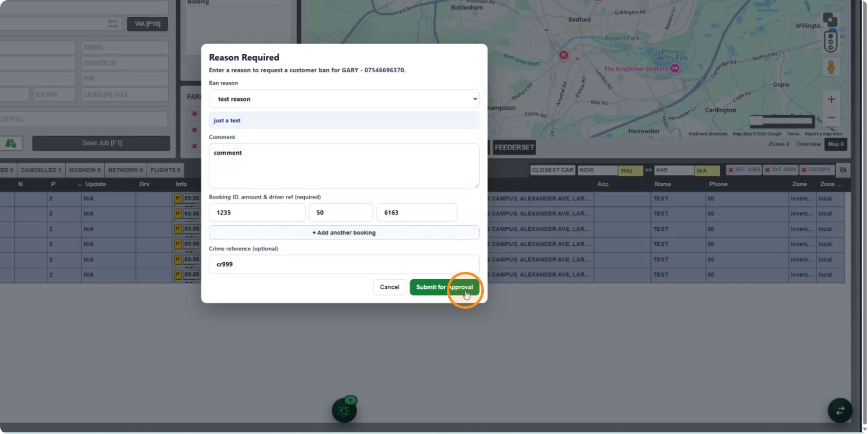868x434 pixels.
Task: Click the map Keyboard shortcuts link
Action: pyautogui.click(x=708, y=134)
